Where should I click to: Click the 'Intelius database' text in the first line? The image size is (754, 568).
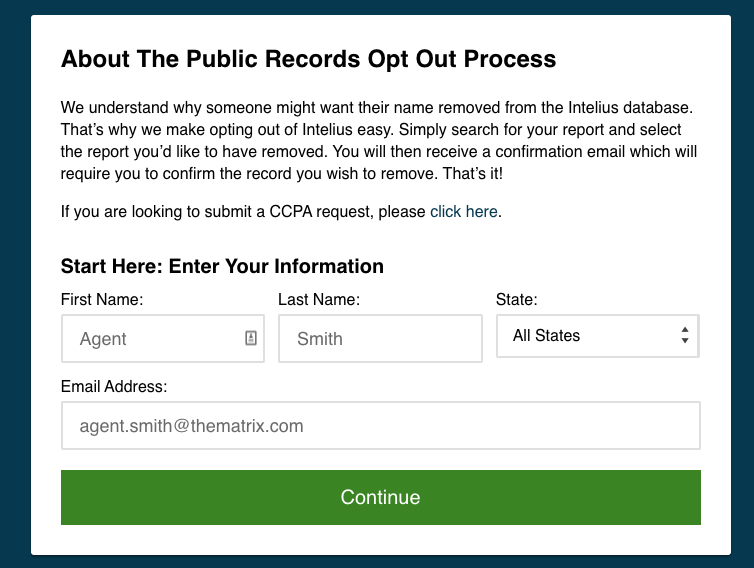tap(628, 107)
